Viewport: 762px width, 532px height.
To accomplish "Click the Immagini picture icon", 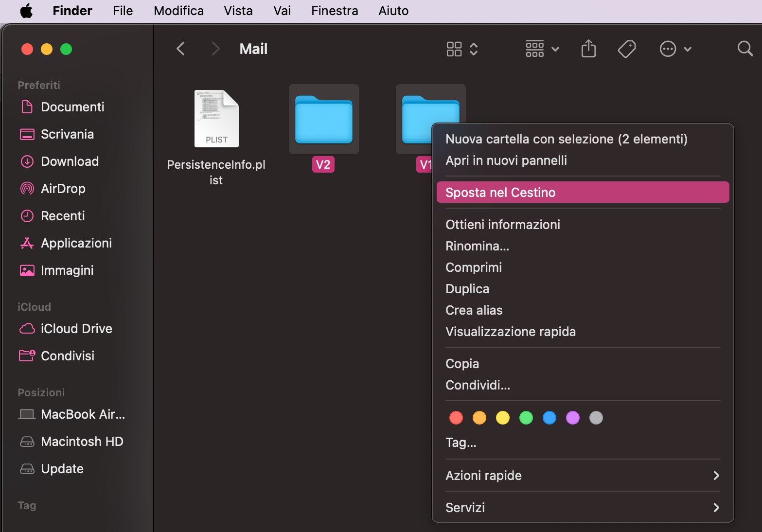I will pos(27,270).
